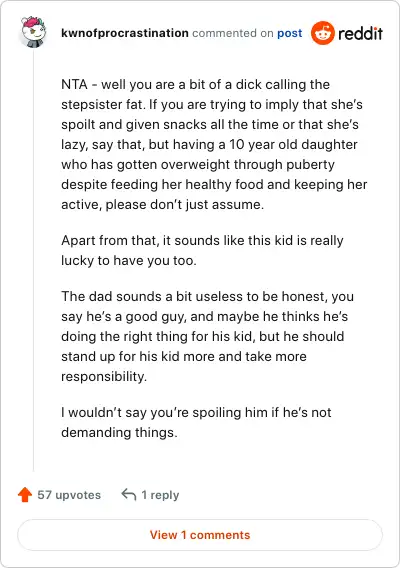Click the reddit wordmark text logo

tap(360, 33)
